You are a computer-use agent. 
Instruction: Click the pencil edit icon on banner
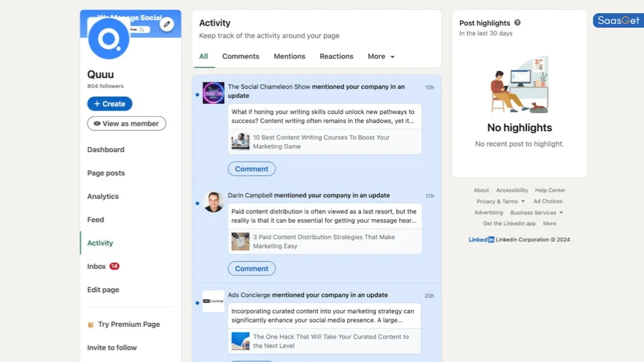pyautogui.click(x=167, y=25)
